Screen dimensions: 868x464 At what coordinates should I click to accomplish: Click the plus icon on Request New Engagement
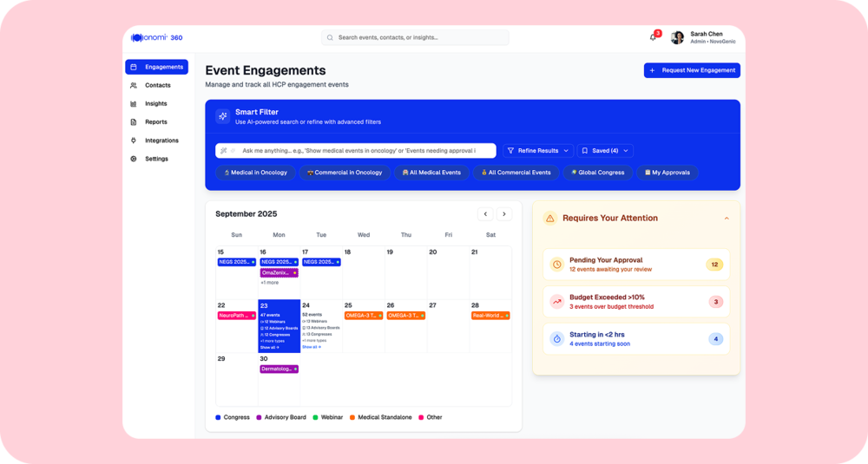click(x=652, y=70)
